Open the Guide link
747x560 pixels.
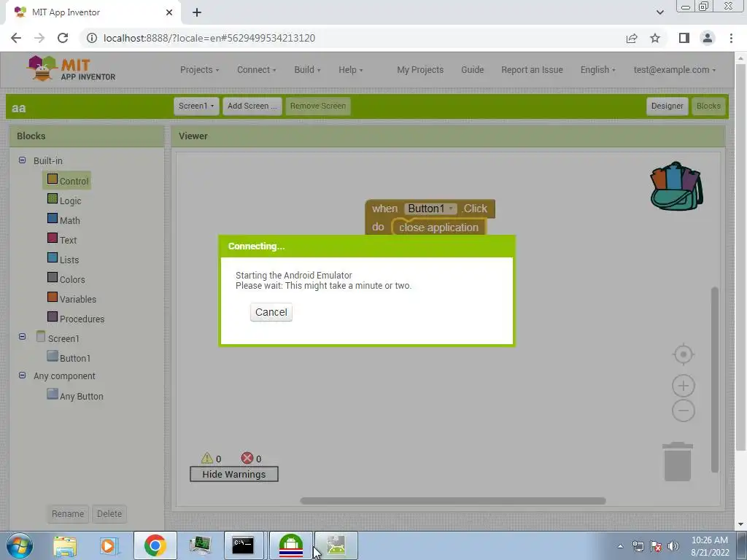472,69
